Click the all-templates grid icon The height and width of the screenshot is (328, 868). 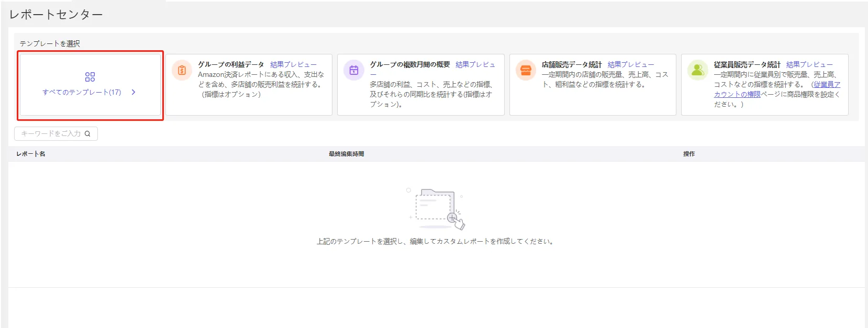point(90,77)
